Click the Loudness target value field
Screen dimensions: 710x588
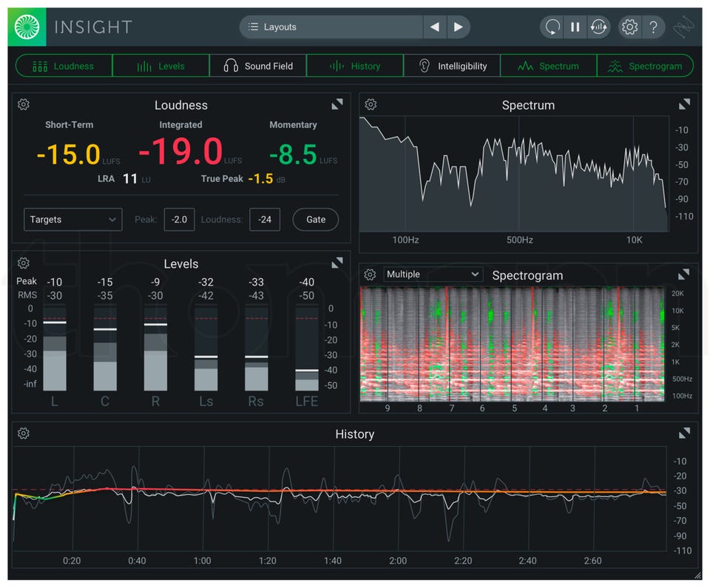click(264, 220)
